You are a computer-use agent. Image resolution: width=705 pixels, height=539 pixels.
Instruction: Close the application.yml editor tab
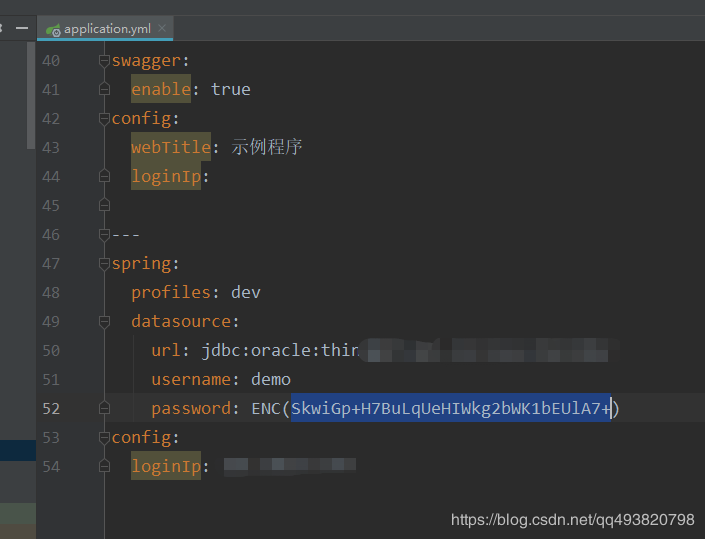163,29
